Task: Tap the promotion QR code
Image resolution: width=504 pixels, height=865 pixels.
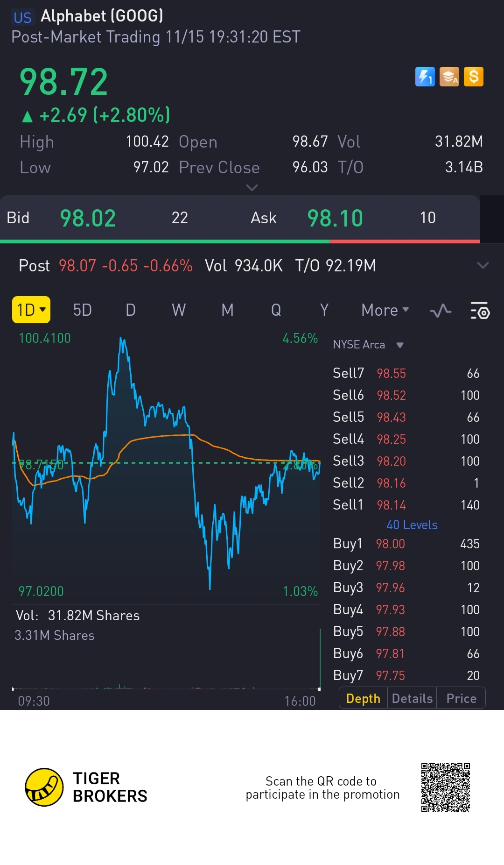Action: 446,787
